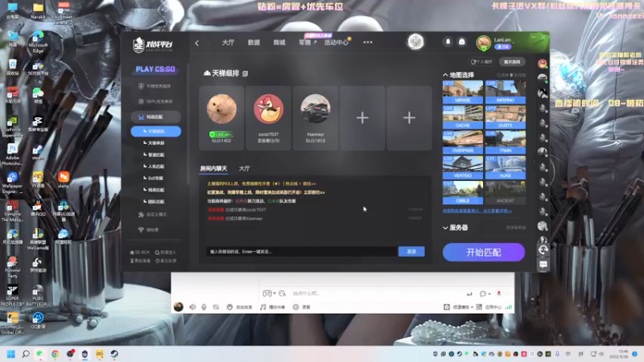644x362 pixels.
Task: Click the Adobe Photoshop desktop icon
Action: click(x=12, y=154)
